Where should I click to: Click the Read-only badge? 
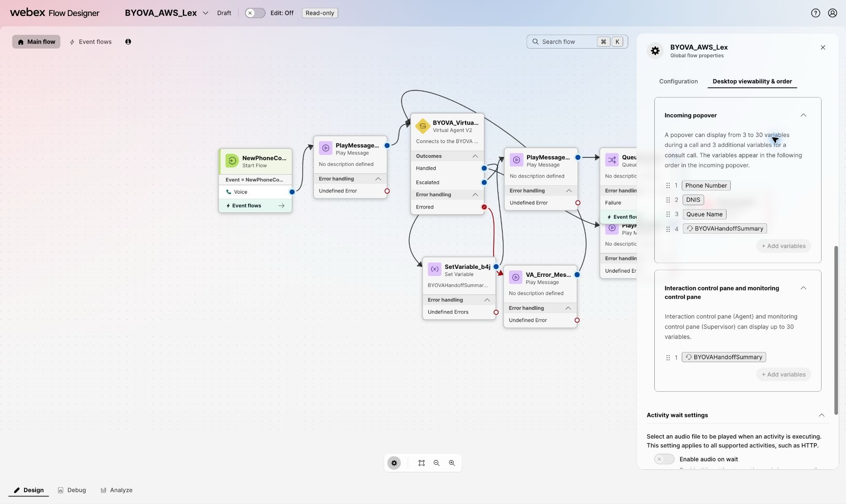pyautogui.click(x=320, y=13)
